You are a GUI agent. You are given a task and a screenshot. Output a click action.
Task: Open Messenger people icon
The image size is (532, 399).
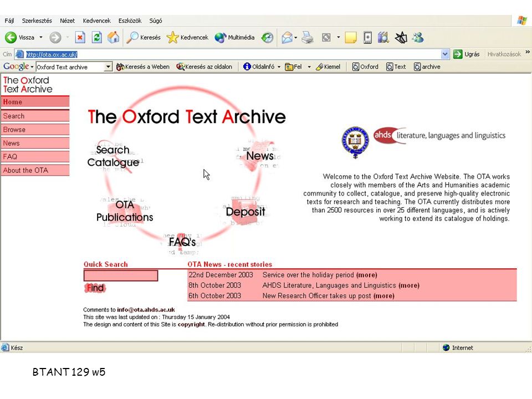(418, 37)
